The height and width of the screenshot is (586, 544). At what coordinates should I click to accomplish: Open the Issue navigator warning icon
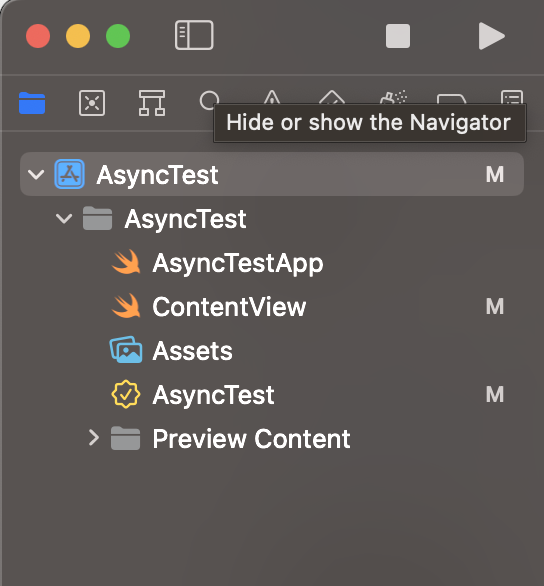point(272,97)
